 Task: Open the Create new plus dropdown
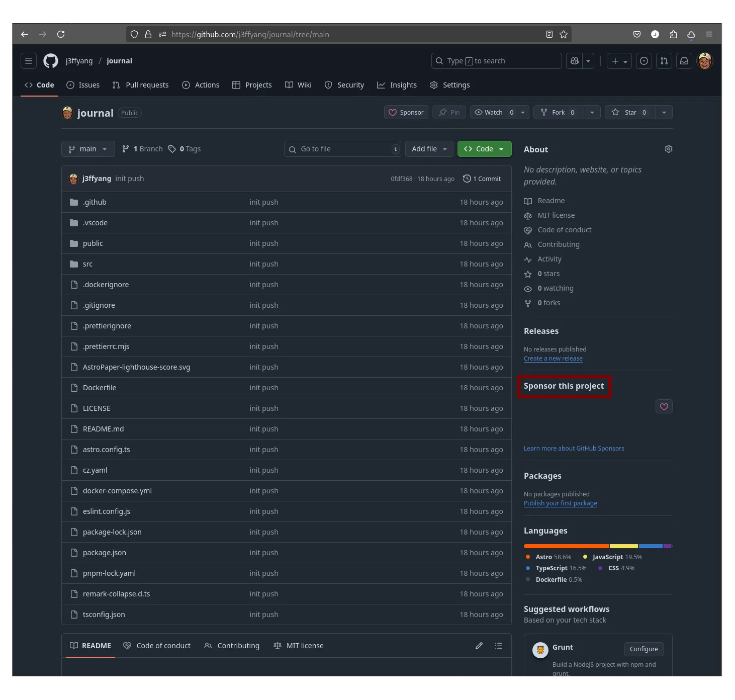point(619,61)
